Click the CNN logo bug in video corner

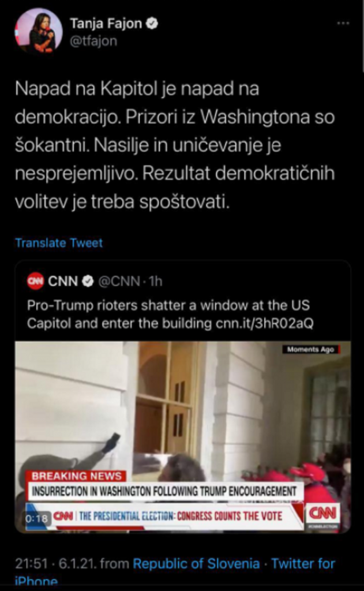click(x=323, y=515)
